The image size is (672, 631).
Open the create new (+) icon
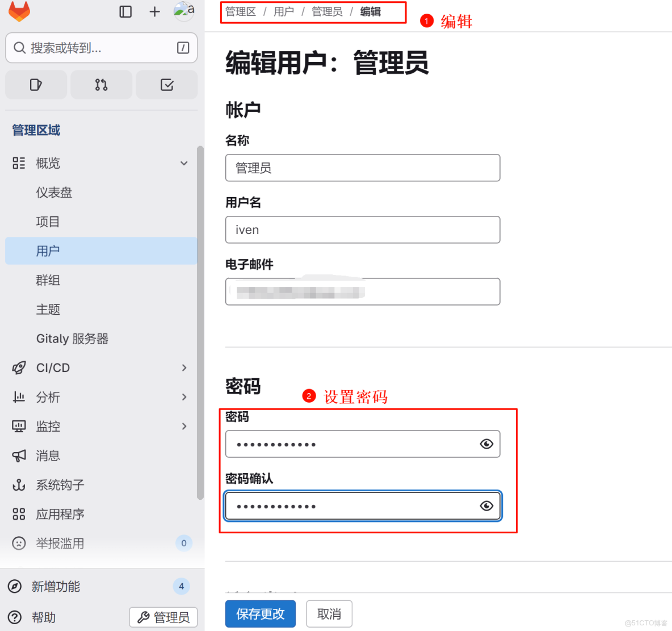click(x=154, y=11)
